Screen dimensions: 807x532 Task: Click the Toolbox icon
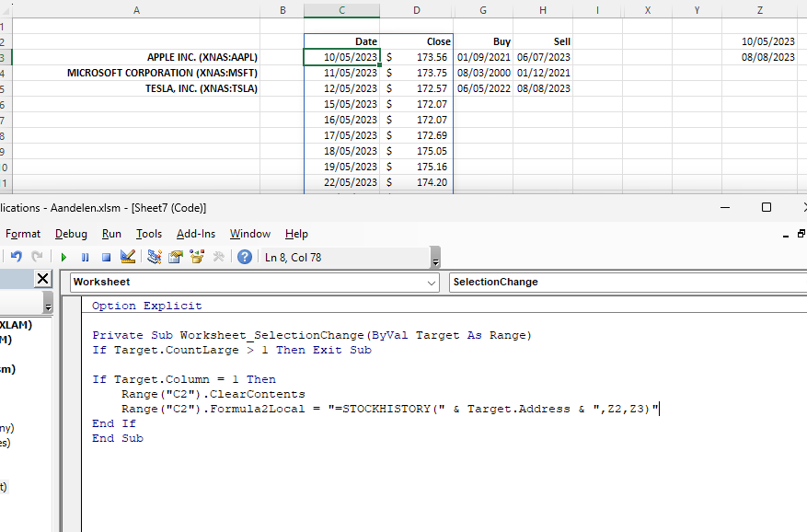(219, 257)
